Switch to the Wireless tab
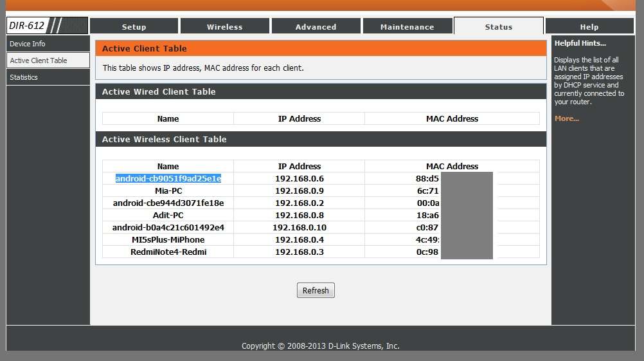 [x=224, y=26]
